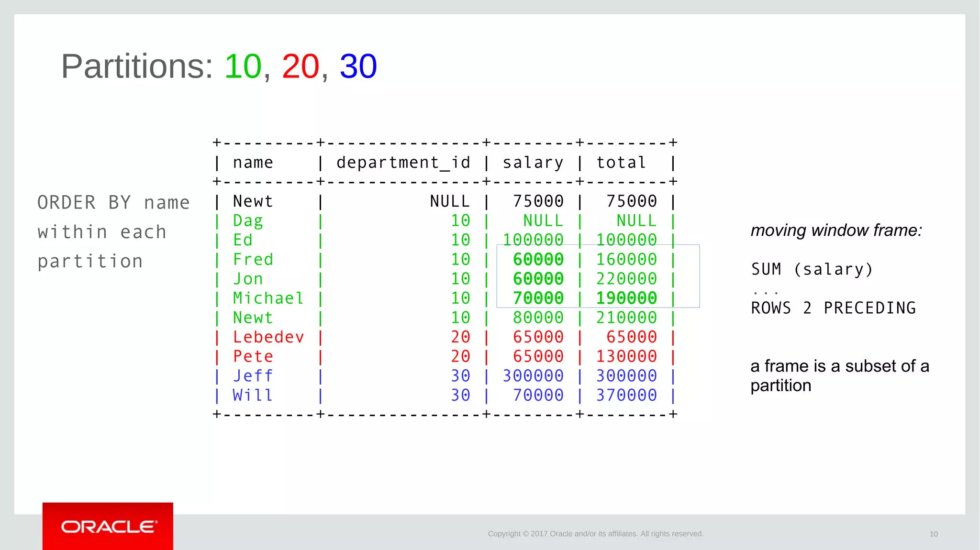980x550 pixels.
Task: Click the red '20' in title
Action: tap(301, 66)
